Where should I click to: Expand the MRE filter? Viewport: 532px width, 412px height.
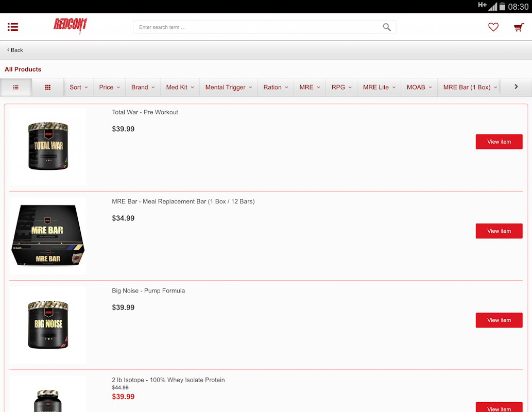coord(310,88)
